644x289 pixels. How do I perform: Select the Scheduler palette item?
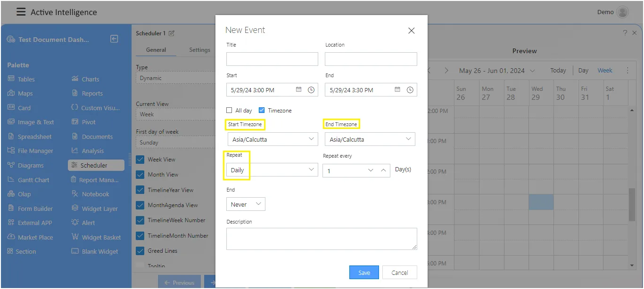tap(96, 165)
